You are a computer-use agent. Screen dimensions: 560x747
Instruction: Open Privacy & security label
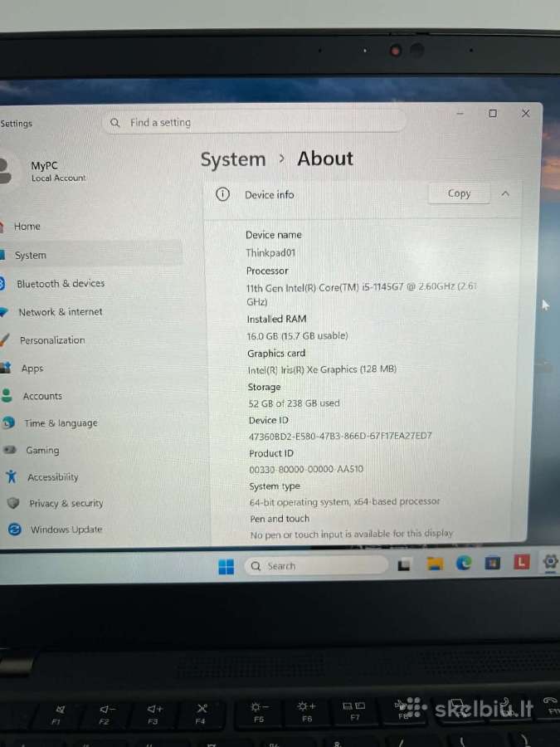tap(66, 503)
